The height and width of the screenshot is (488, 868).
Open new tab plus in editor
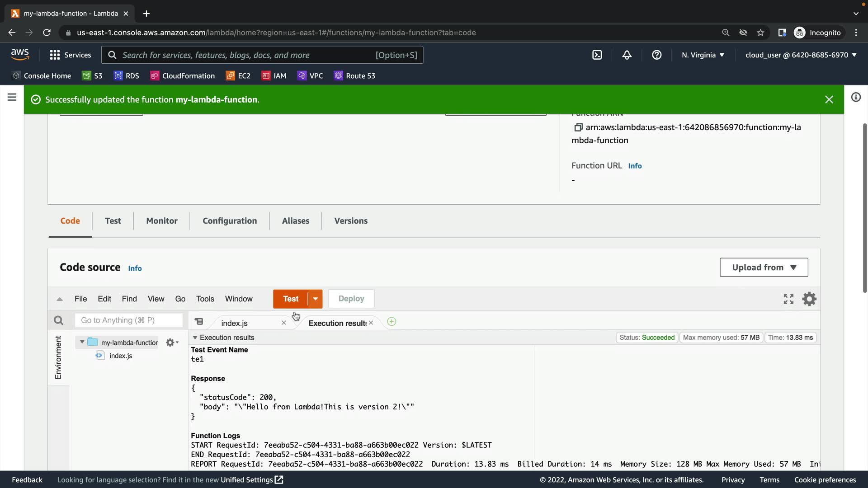point(392,322)
